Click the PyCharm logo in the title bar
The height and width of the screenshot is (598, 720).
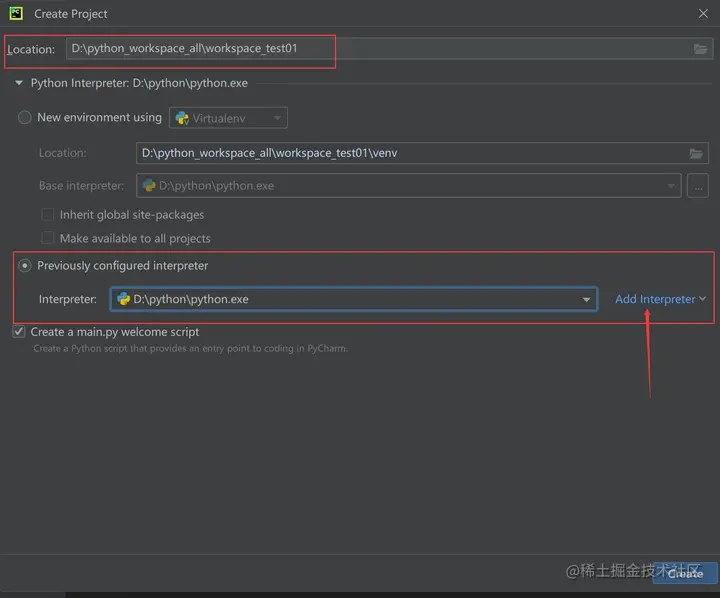coord(16,13)
